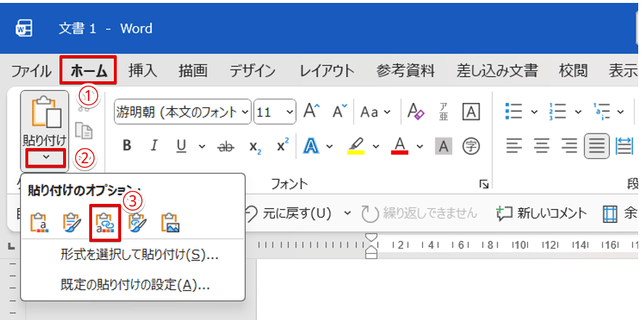Click the bullet list icon
Screen dimensions: 644x320
(x=513, y=111)
